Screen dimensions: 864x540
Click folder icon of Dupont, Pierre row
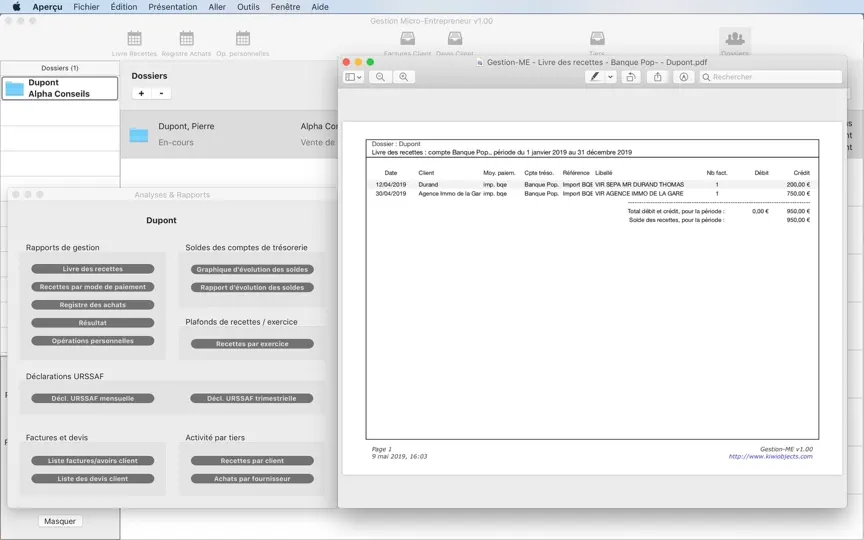point(139,134)
